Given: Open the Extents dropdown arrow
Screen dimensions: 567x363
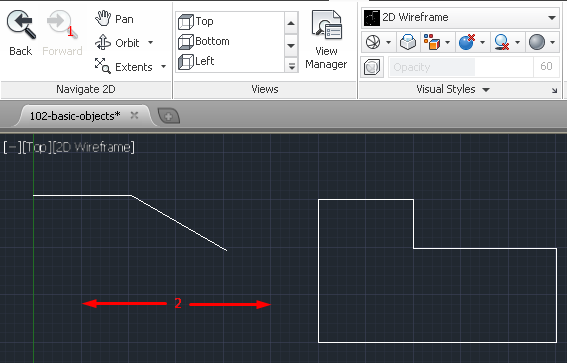Looking at the screenshot, I should click(x=163, y=67).
